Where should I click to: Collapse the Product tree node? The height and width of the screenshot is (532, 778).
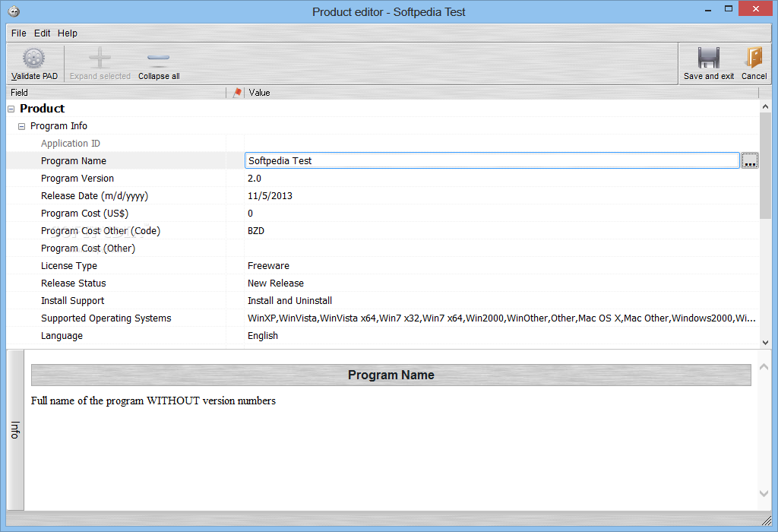click(11, 109)
